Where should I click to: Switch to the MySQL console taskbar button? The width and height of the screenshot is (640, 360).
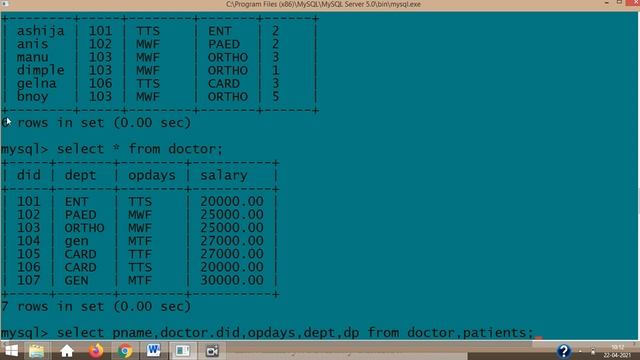pos(182,351)
